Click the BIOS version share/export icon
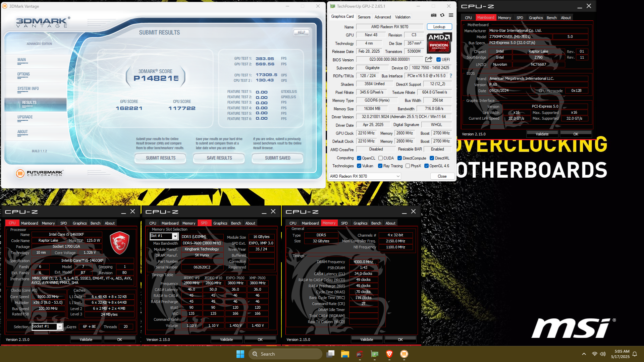Viewport: 644px width, 362px height. pyautogui.click(x=429, y=59)
